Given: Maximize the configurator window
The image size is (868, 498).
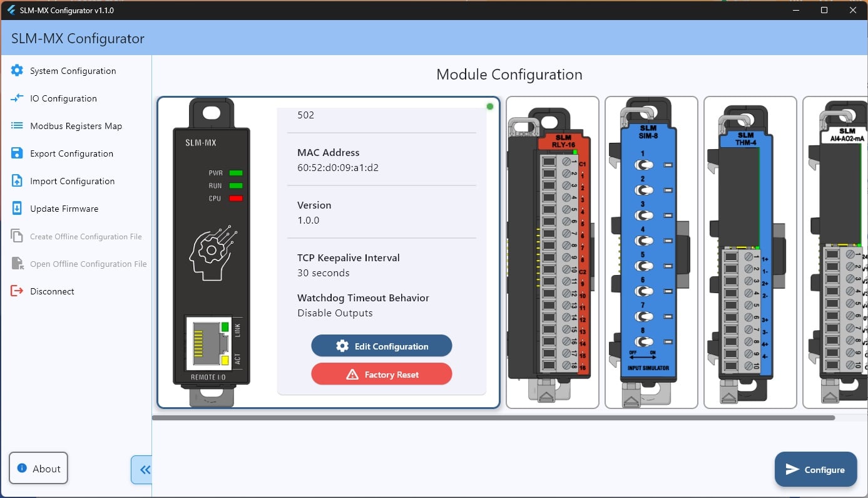Looking at the screenshot, I should [824, 10].
